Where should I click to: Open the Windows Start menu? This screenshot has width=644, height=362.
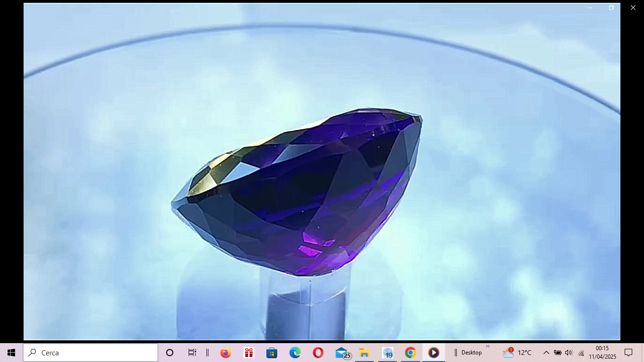click(11, 353)
